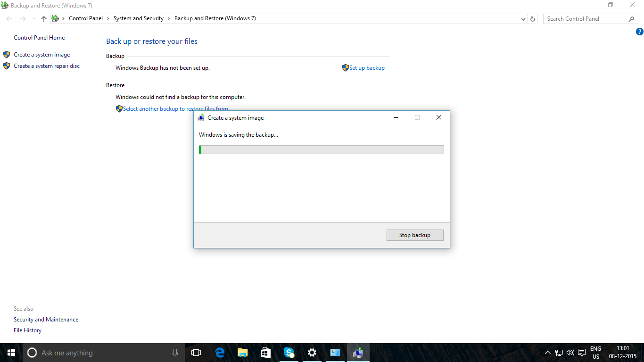This screenshot has height=362, width=644.
Task: Click Backup and Restore (Windows 7) breadcrumb
Action: pyautogui.click(x=215, y=18)
